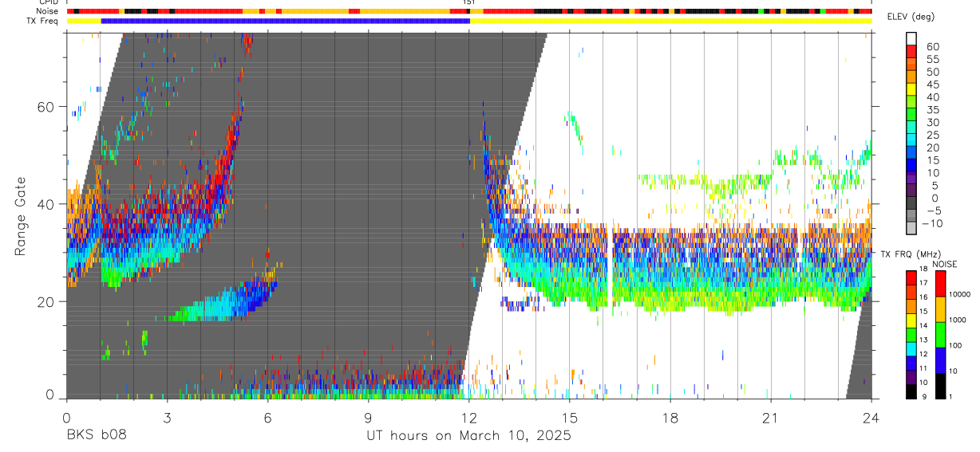This screenshot has height=452, width=980.
Task: Click the 151 CPID marker above the plot
Action: [x=469, y=2]
